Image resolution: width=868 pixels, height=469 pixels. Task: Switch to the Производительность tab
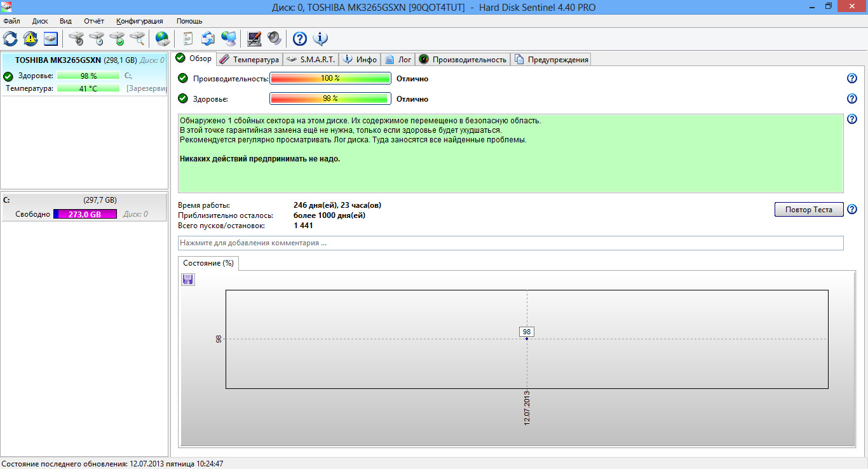[x=463, y=59]
